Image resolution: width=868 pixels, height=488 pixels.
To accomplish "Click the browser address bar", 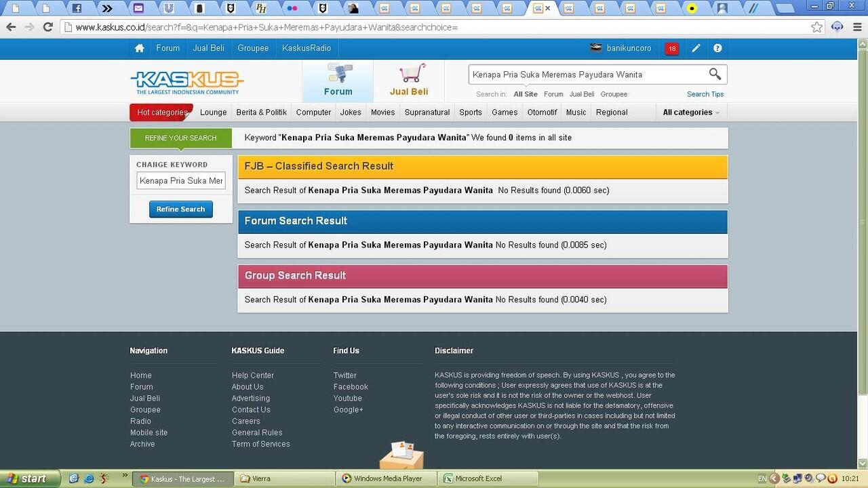I will tap(441, 27).
